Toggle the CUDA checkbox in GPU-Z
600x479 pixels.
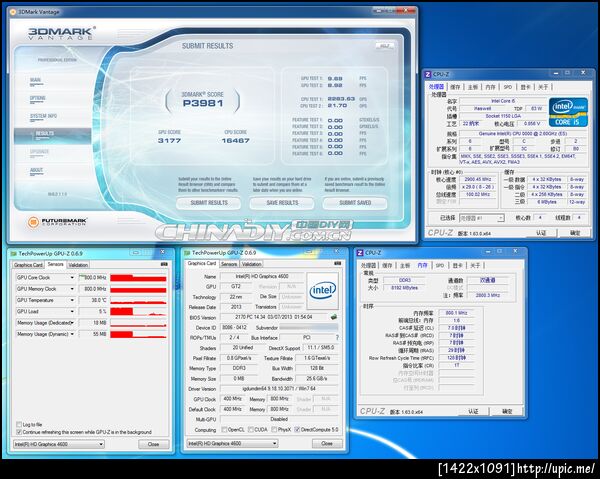coord(251,430)
